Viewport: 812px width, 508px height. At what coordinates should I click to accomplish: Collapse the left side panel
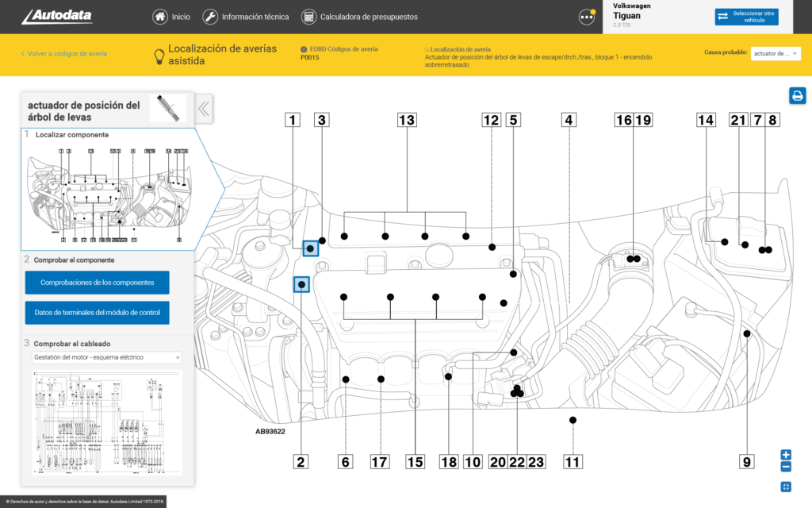click(x=204, y=109)
